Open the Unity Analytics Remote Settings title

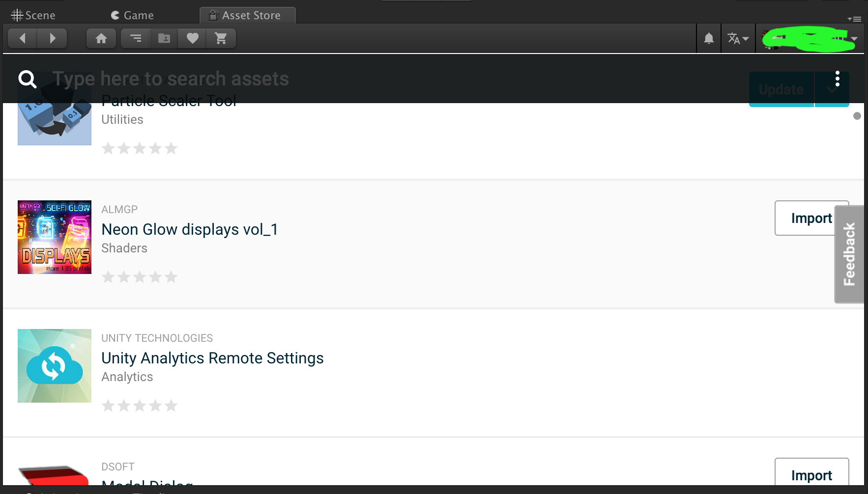(212, 358)
